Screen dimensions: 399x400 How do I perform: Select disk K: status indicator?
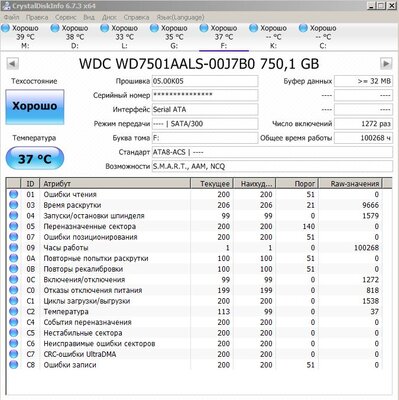pyautogui.click(x=253, y=28)
